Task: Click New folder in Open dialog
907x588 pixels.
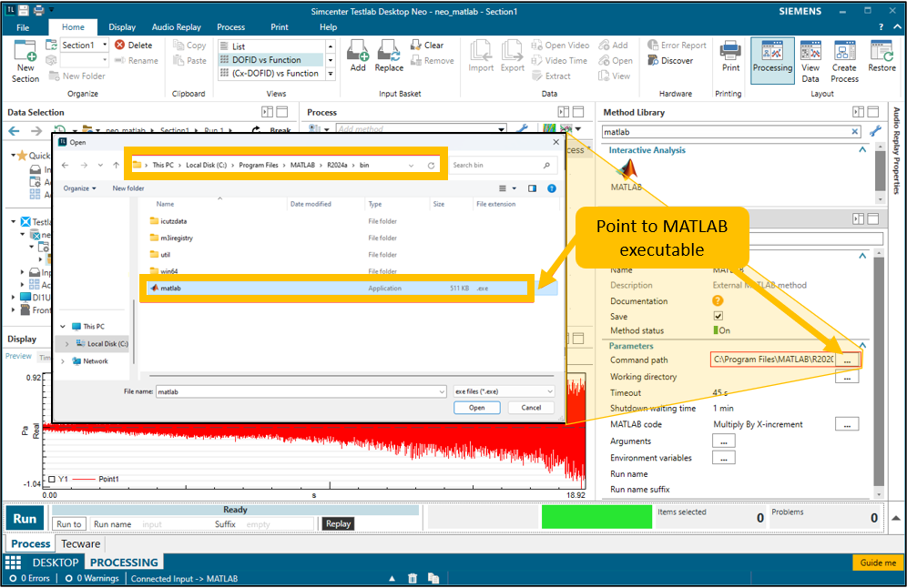Action: click(x=128, y=188)
